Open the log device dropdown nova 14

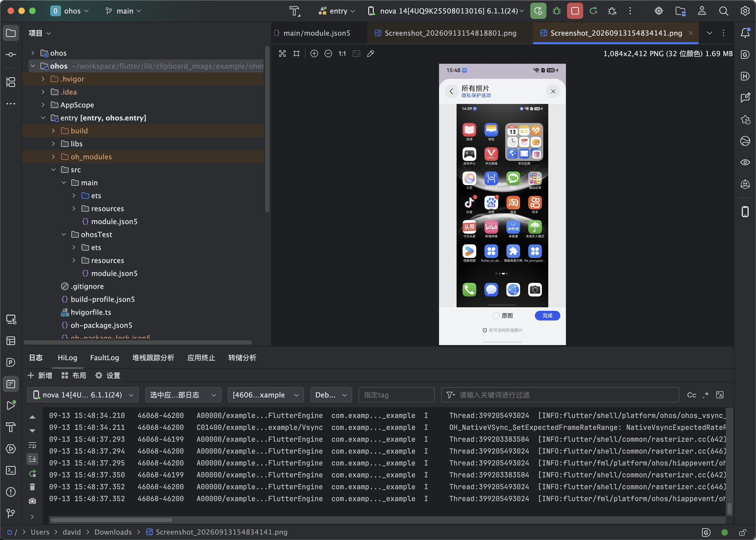83,395
